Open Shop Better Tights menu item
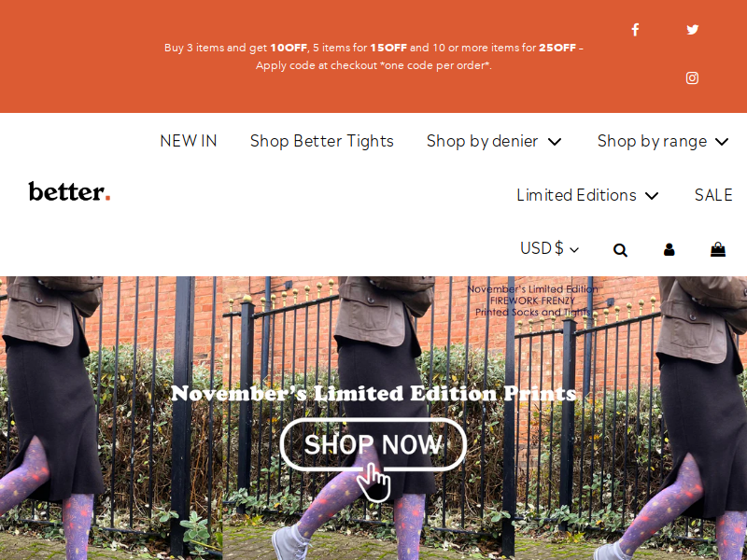The width and height of the screenshot is (747, 560). click(x=321, y=141)
